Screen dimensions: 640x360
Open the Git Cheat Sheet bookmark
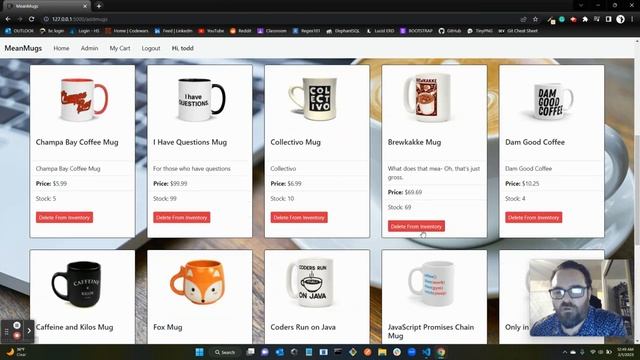pos(518,31)
